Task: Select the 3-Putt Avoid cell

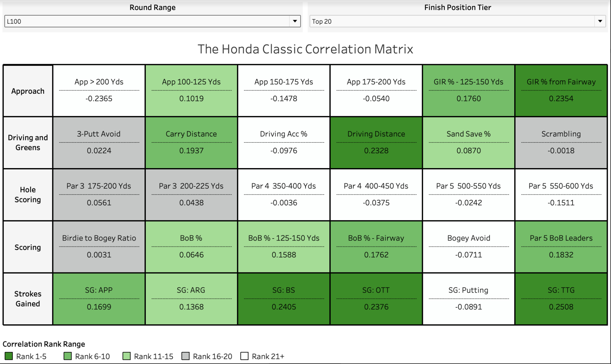Action: 99,143
